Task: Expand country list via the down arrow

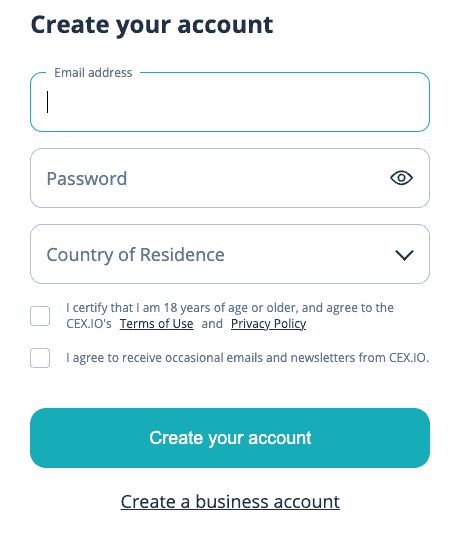Action: pos(404,255)
